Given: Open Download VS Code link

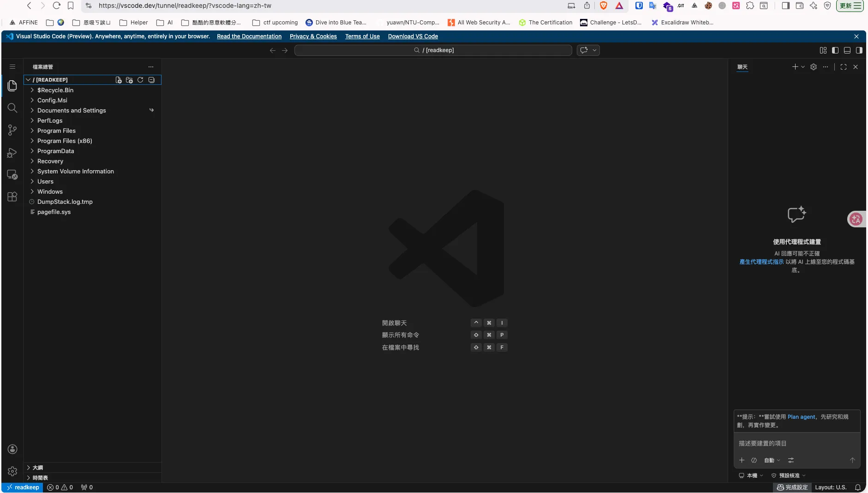Looking at the screenshot, I should point(413,36).
